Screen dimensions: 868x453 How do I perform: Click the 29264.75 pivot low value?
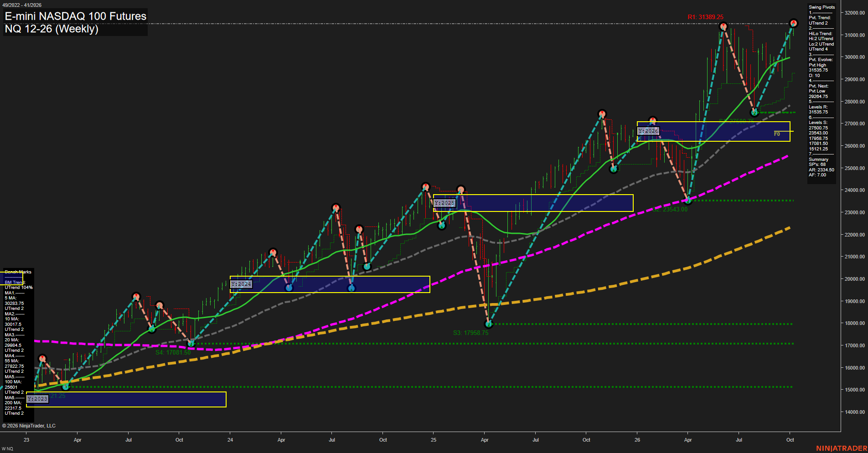click(818, 97)
